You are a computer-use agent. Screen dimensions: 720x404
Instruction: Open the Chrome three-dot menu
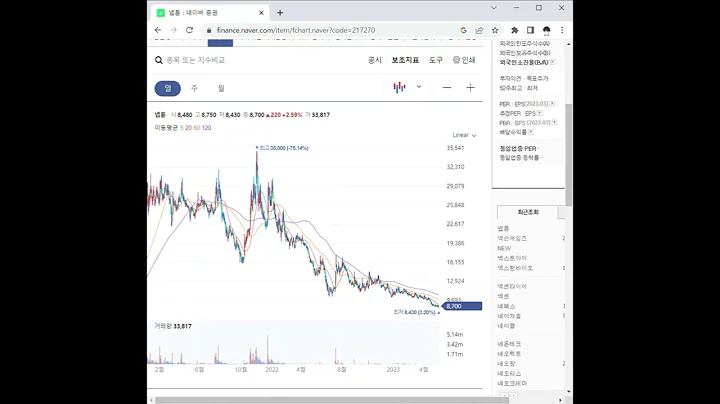click(562, 30)
